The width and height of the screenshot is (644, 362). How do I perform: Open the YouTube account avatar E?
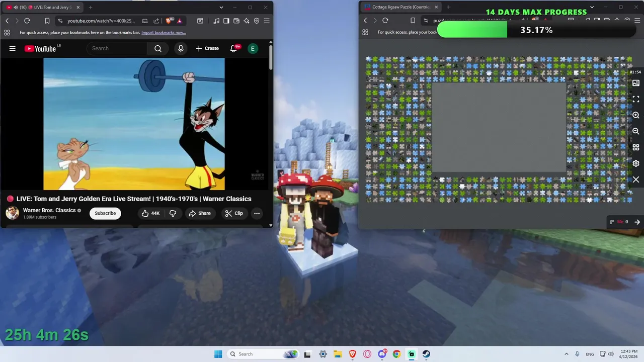tap(253, 48)
